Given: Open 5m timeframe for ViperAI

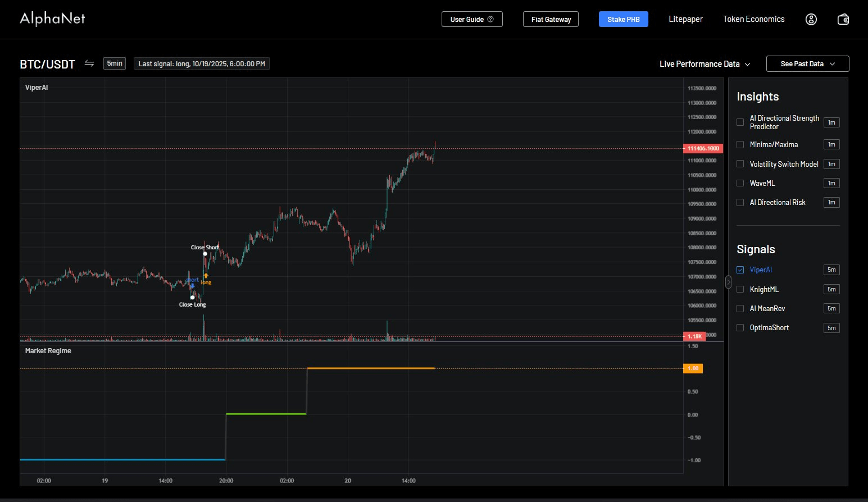Looking at the screenshot, I should (831, 270).
